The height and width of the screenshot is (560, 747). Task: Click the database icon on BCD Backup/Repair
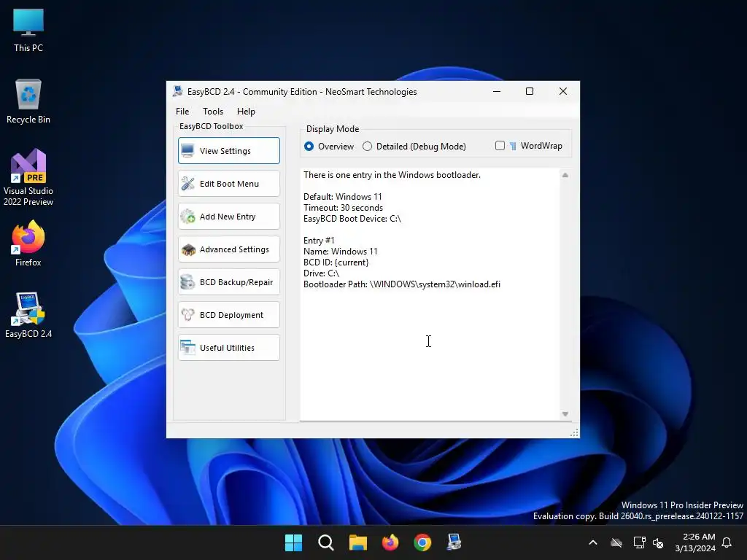click(187, 282)
